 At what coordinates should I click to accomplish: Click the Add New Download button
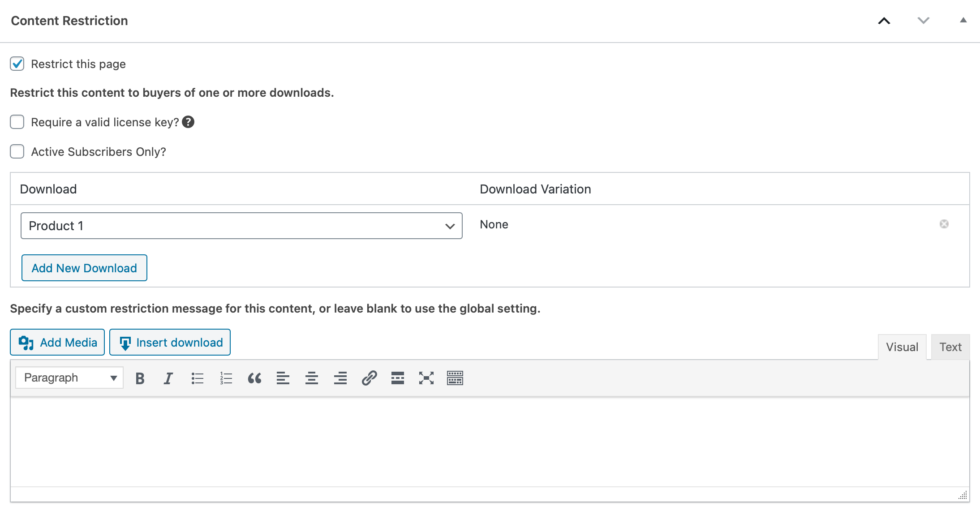pos(84,268)
